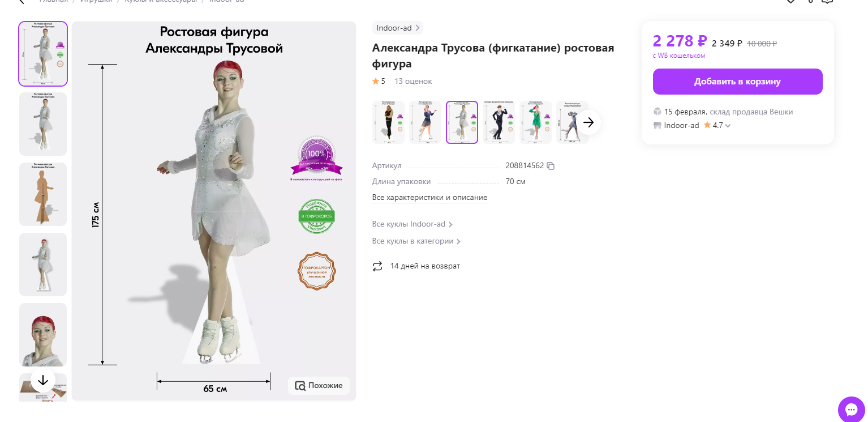Copy the article number 208814562
Screen dimensions: 868x422
click(551, 166)
